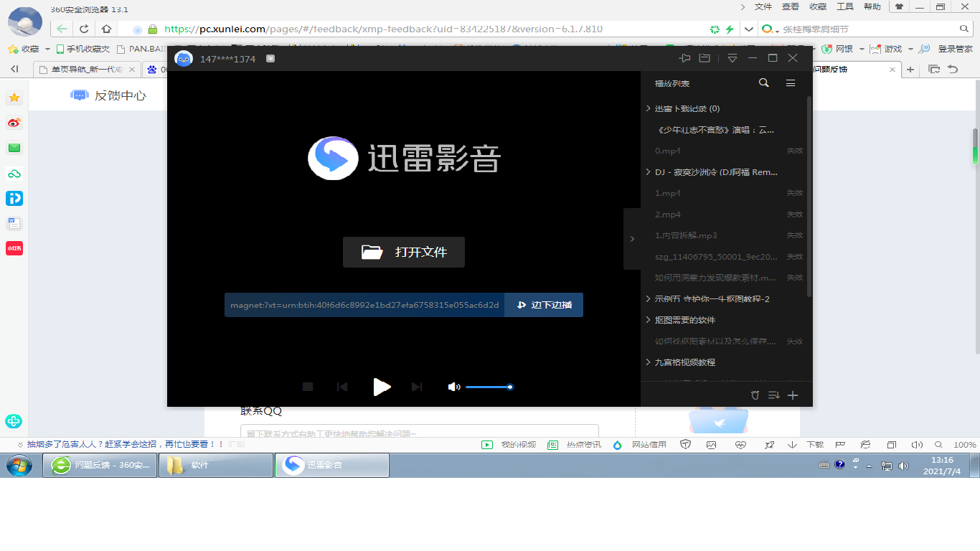Image resolution: width=980 pixels, height=551 pixels.
Task: Skip to the previous track
Action: [x=342, y=387]
